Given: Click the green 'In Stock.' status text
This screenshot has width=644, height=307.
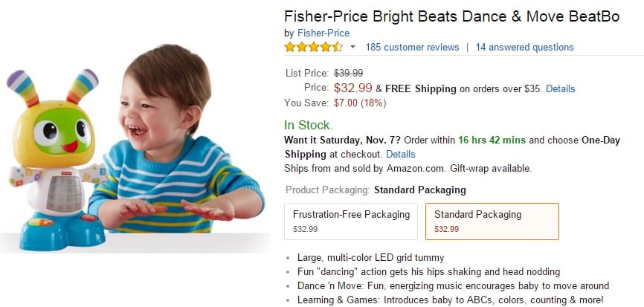Looking at the screenshot, I should click(308, 125).
